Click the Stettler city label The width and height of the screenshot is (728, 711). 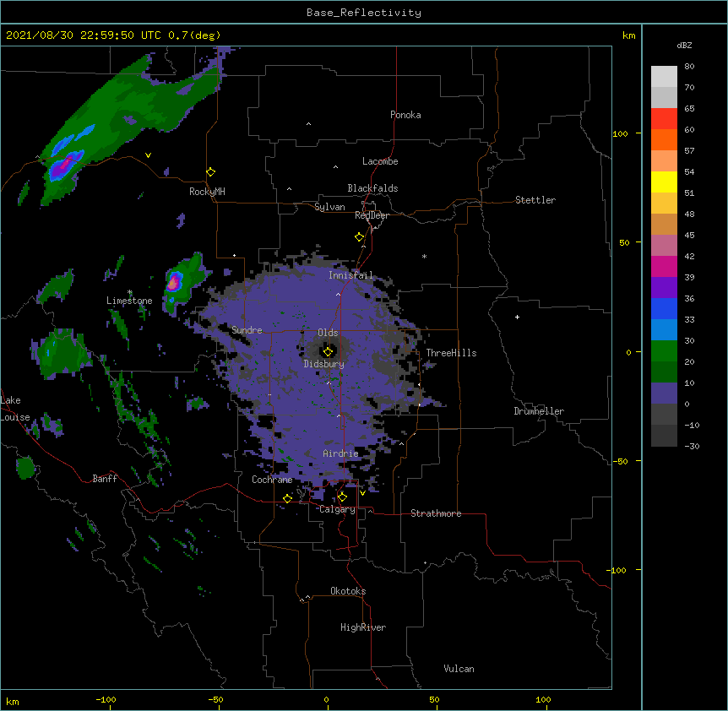[x=535, y=200]
